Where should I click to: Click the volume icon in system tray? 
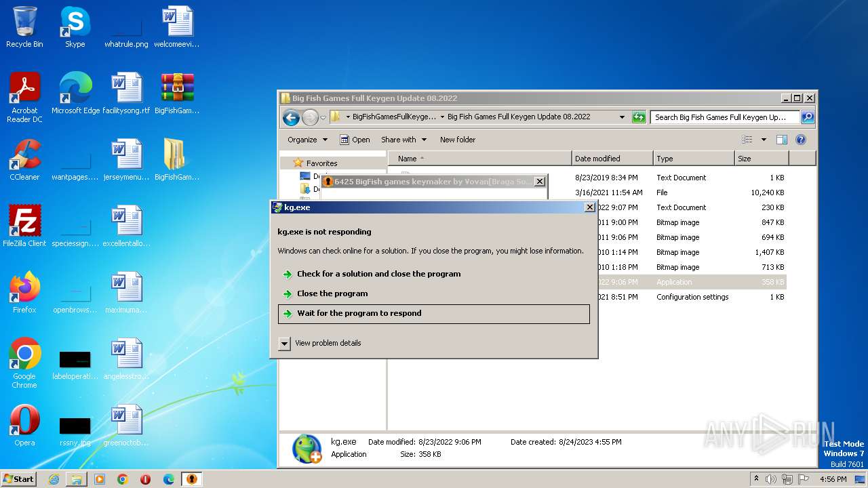(771, 479)
